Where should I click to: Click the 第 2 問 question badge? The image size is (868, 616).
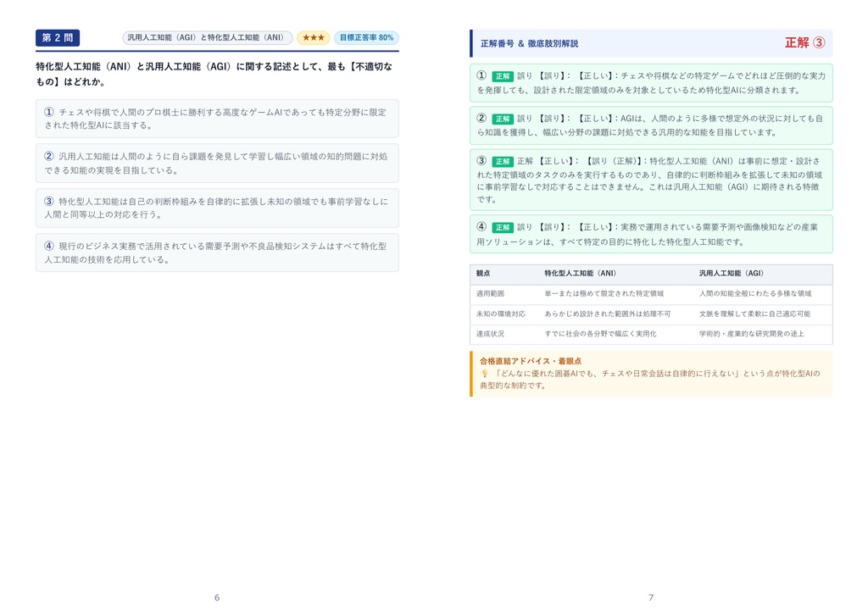[x=58, y=37]
